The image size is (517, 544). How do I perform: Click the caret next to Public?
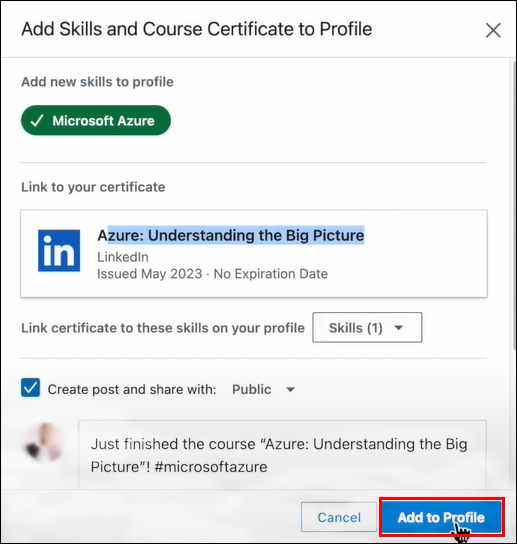[x=290, y=390]
